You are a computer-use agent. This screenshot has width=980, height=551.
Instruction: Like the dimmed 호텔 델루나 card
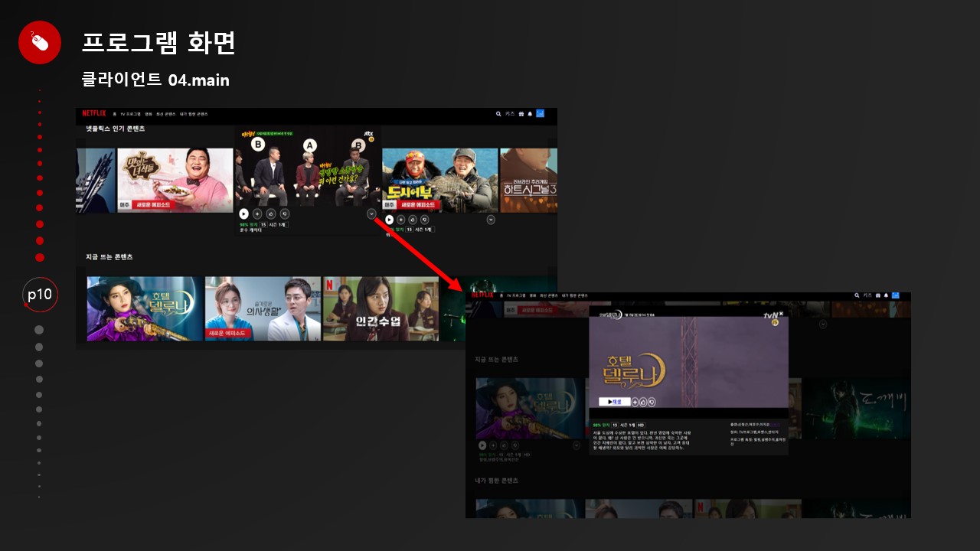coord(504,445)
